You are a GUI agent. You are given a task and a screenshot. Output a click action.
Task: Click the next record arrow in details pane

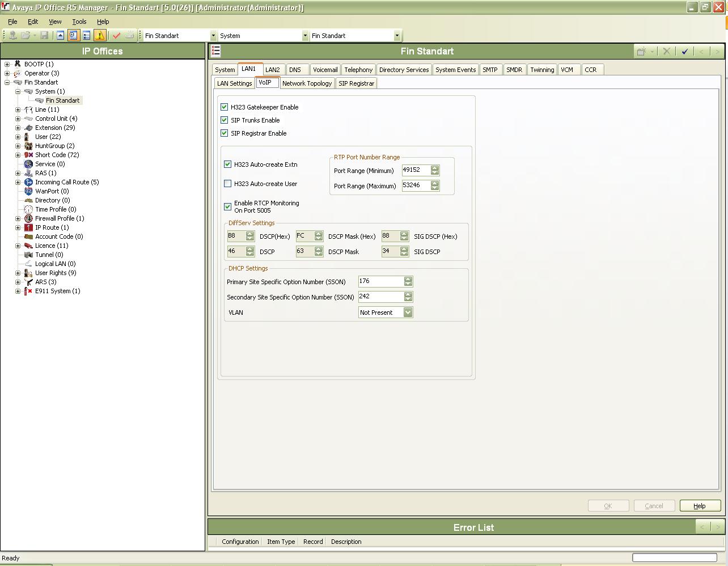pyautogui.click(x=717, y=51)
